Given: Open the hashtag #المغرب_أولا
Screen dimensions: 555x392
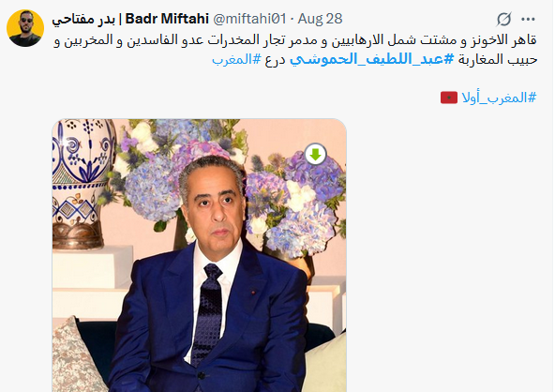Looking at the screenshot, I should pos(499,98).
